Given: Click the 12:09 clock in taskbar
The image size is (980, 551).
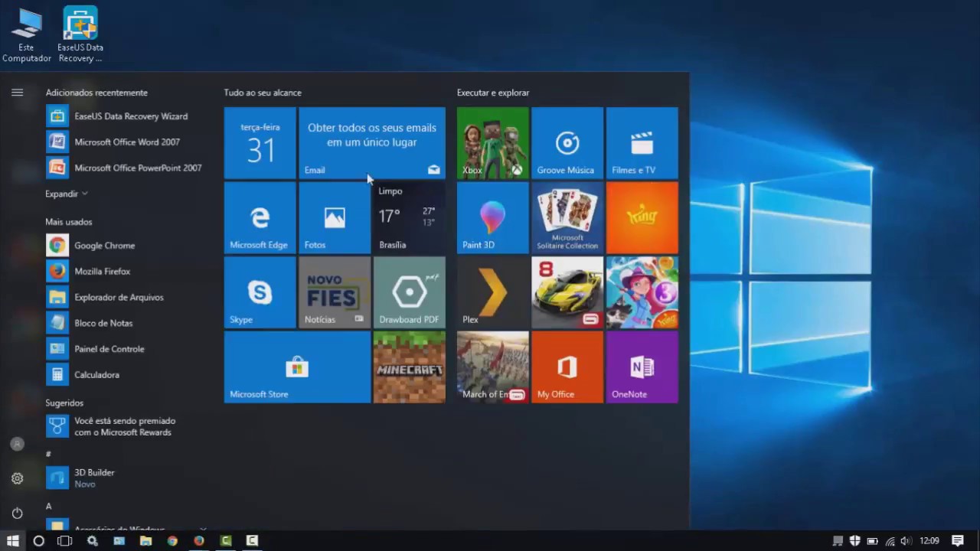Looking at the screenshot, I should point(929,540).
